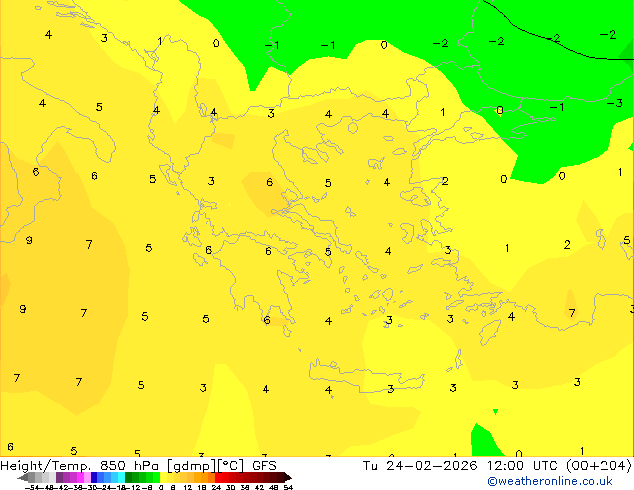Viewport: 634px width, 490px height.
Task: Click the weatheronline.co.uk copyright link
Action: pos(550,482)
